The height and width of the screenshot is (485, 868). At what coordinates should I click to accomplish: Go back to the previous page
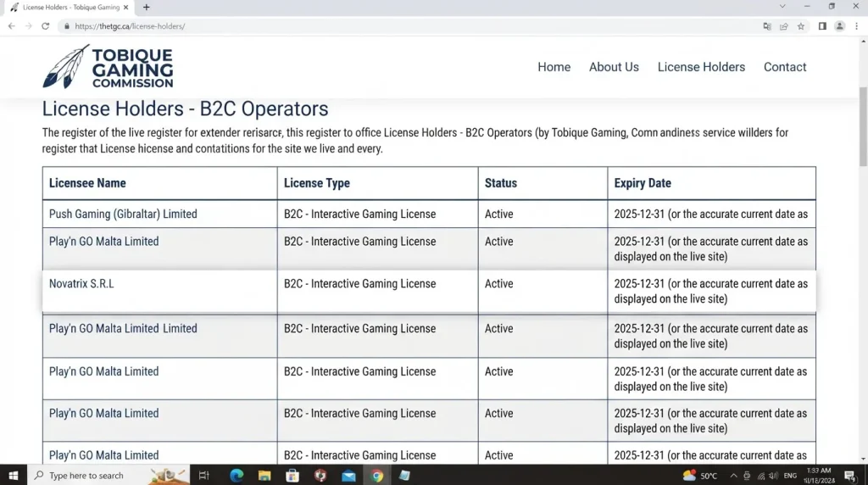pyautogui.click(x=12, y=26)
